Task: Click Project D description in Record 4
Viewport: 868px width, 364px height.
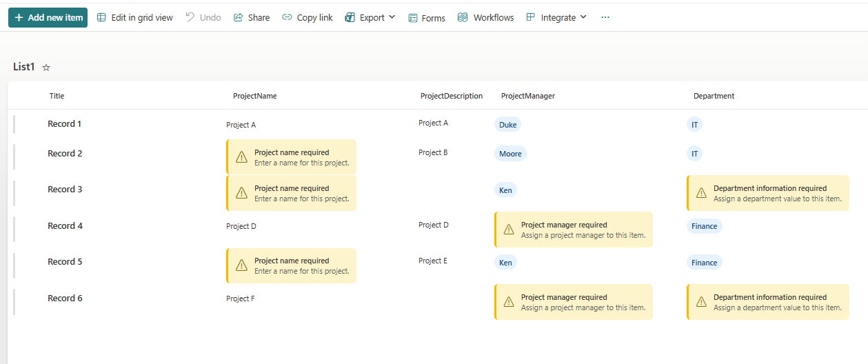Action: 434,225
